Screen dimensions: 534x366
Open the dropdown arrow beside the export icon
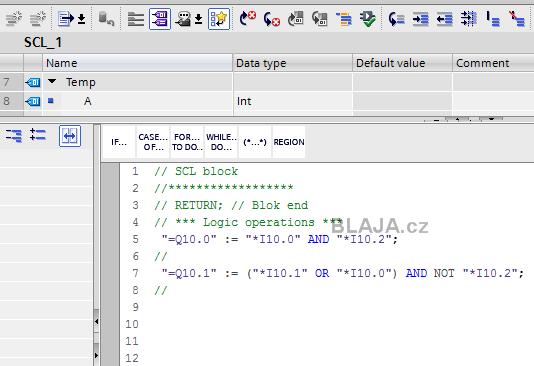[x=81, y=19]
